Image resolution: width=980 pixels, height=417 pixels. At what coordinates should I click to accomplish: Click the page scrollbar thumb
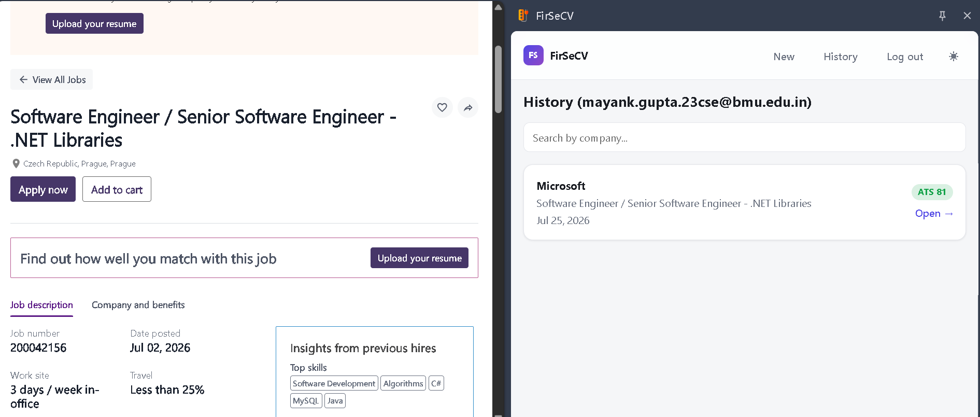click(499, 79)
